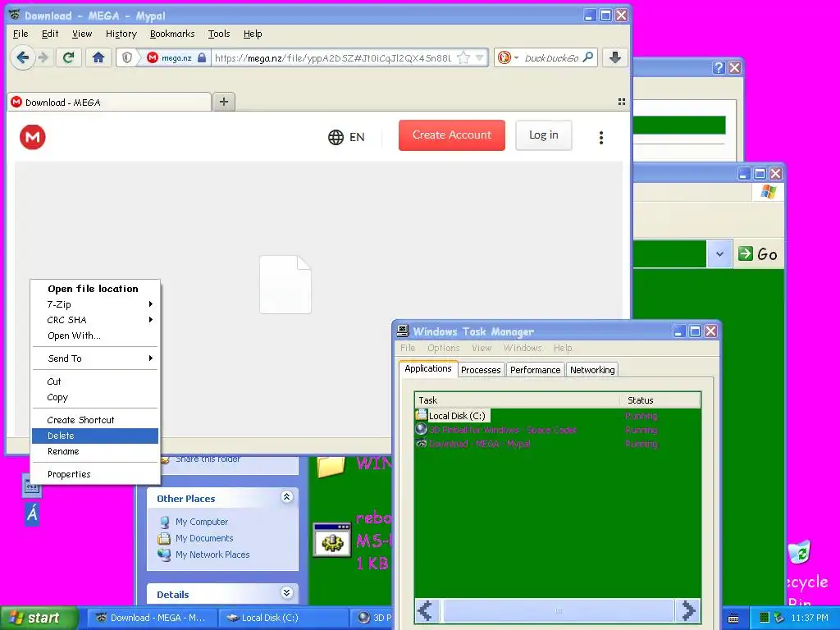Click the Start button
This screenshot has height=630, width=840.
[x=39, y=618]
